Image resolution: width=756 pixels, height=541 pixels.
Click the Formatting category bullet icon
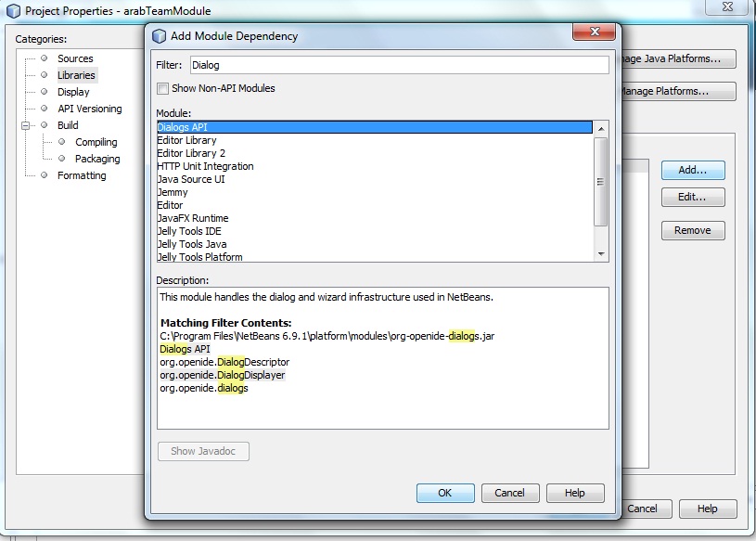click(x=45, y=175)
